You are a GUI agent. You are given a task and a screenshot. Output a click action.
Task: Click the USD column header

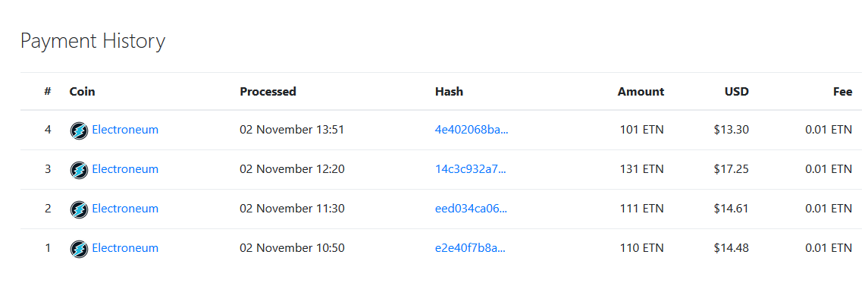(x=737, y=92)
